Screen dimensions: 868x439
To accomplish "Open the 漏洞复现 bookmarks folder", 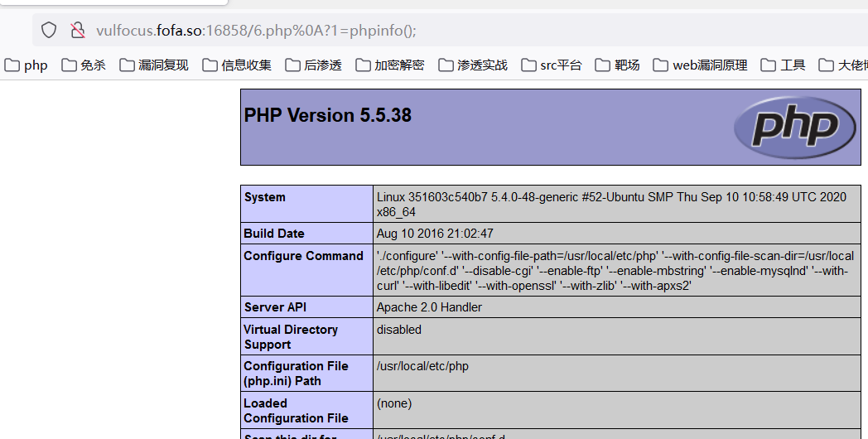I will pyautogui.click(x=154, y=65).
